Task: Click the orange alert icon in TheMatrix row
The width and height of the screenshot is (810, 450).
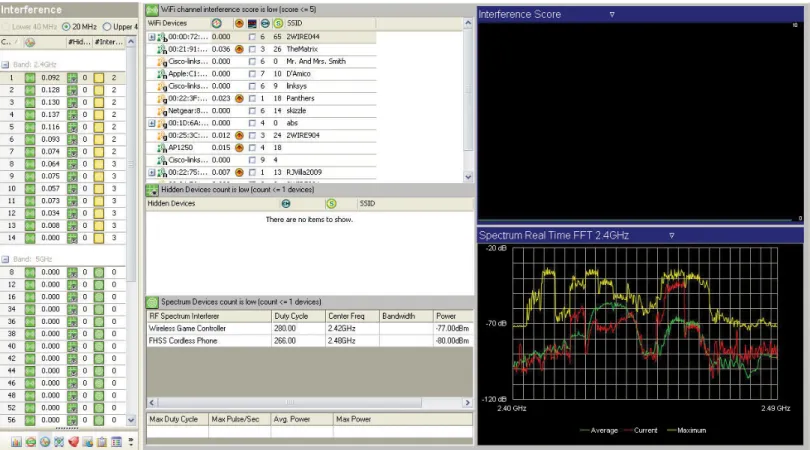Action: pos(239,49)
